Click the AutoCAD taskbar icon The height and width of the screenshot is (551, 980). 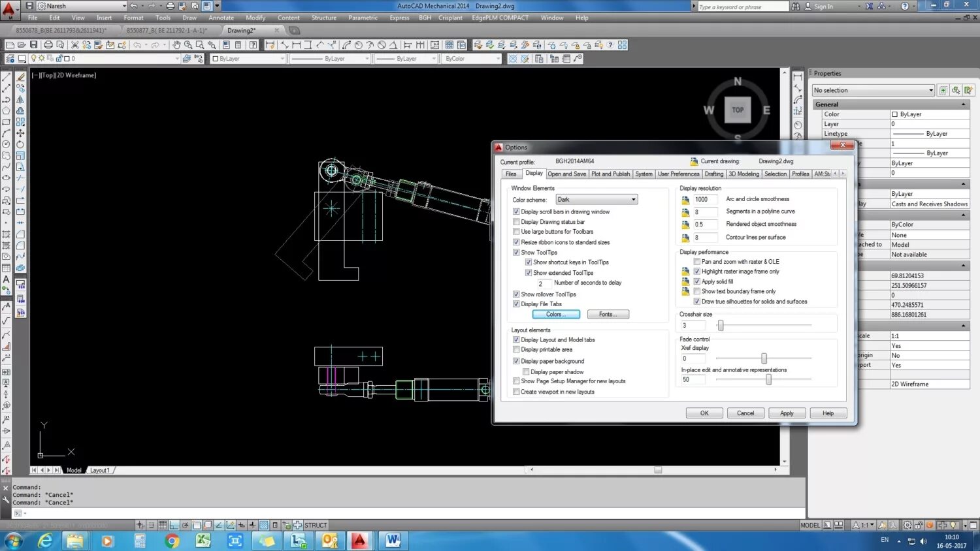tap(360, 541)
